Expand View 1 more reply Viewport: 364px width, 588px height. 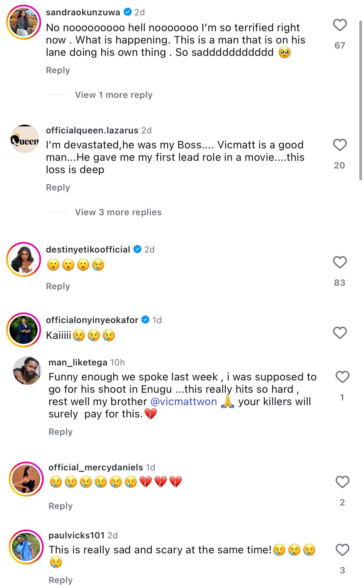tap(114, 95)
